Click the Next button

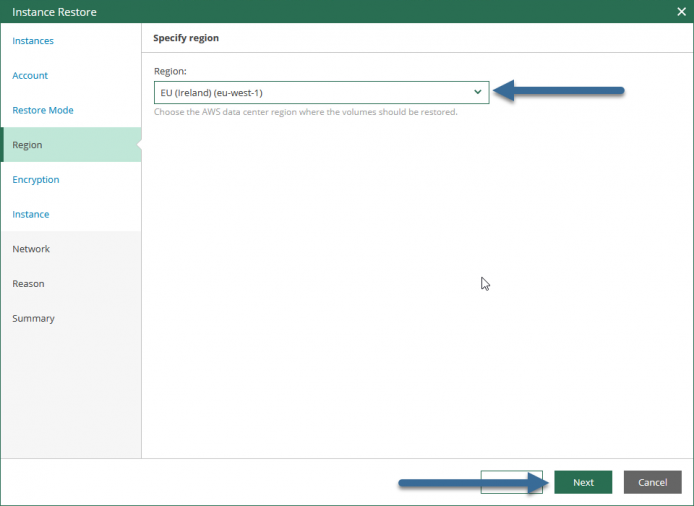pyautogui.click(x=583, y=482)
